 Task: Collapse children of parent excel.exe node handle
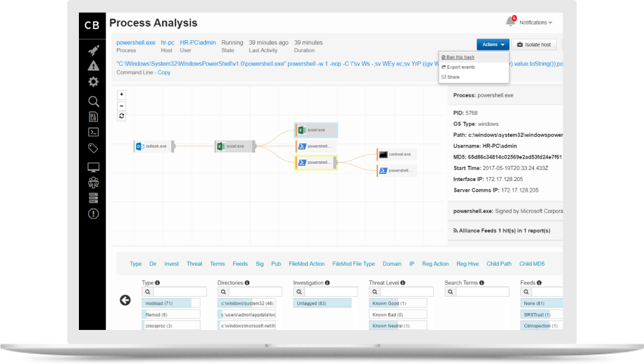[x=254, y=146]
